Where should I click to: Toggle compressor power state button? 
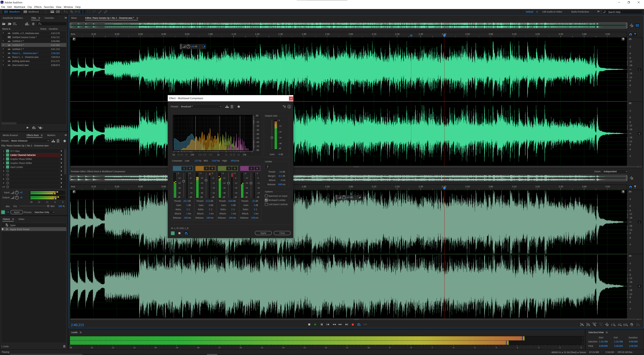[173, 233]
